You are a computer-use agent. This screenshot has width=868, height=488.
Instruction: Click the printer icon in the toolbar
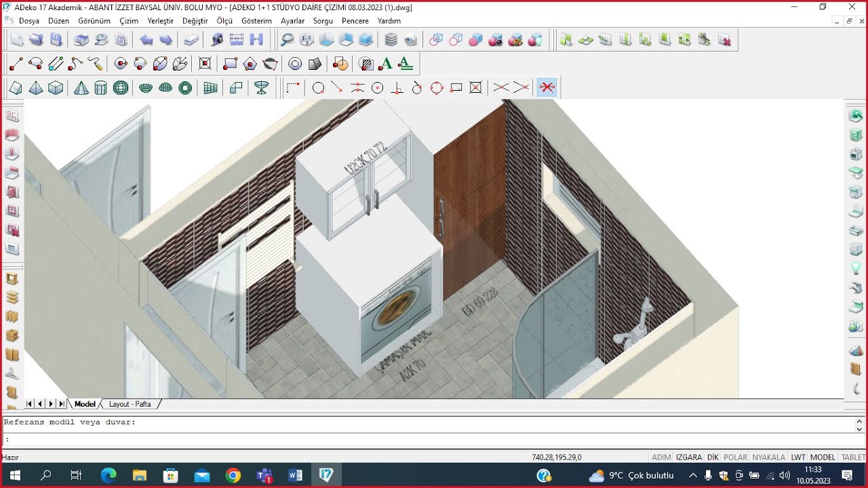(81, 40)
